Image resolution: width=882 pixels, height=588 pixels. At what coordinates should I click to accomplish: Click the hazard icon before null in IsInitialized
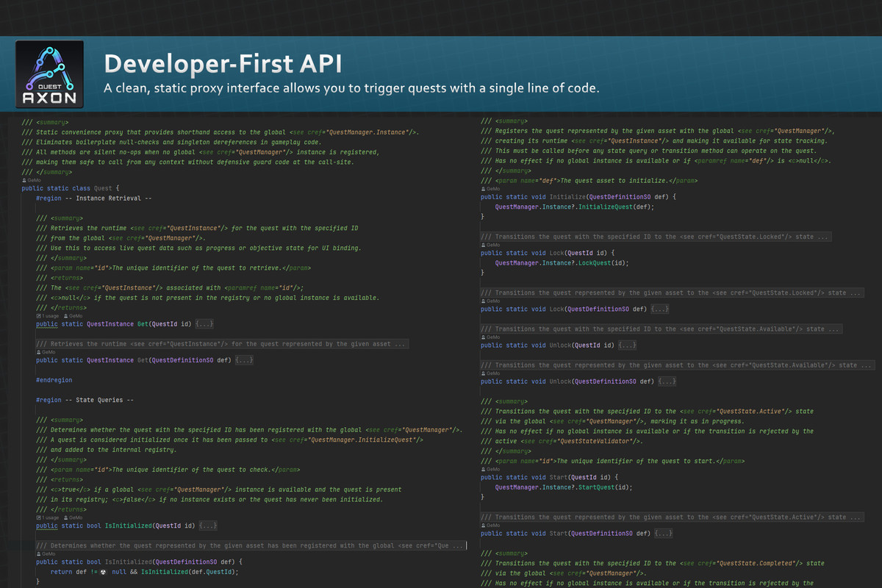[103, 571]
